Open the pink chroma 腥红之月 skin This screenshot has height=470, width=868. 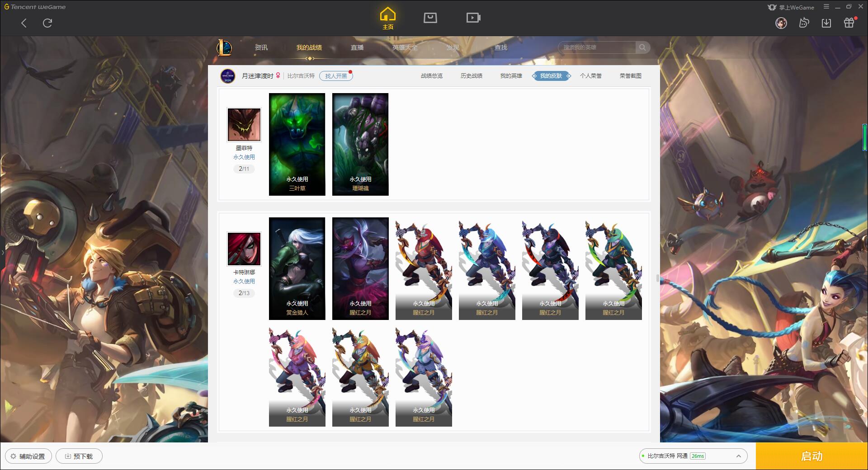(x=297, y=376)
